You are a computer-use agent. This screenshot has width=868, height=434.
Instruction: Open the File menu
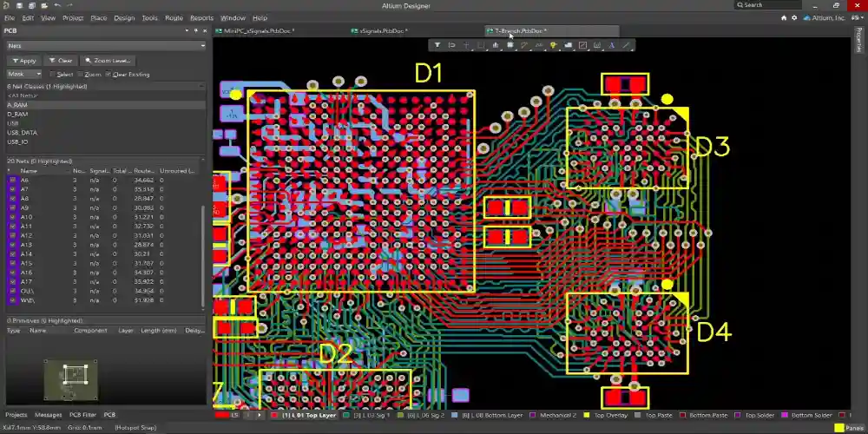10,17
